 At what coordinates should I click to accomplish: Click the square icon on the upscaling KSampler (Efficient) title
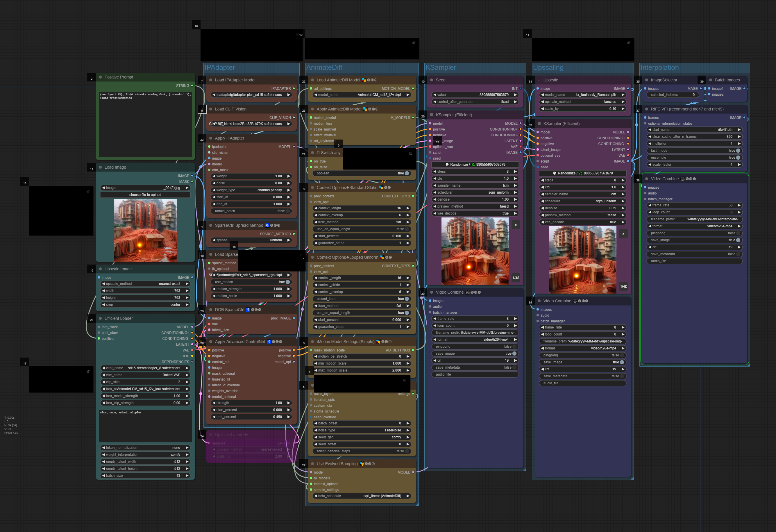pyautogui.click(x=539, y=124)
